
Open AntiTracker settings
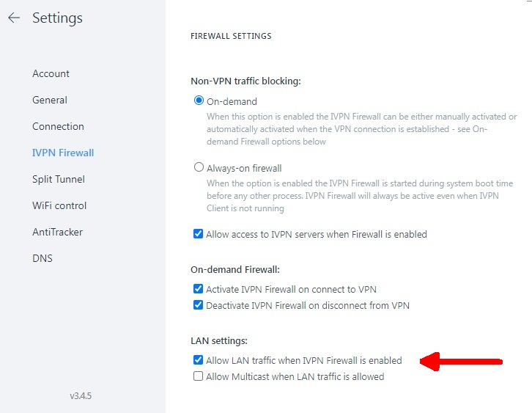[57, 232]
